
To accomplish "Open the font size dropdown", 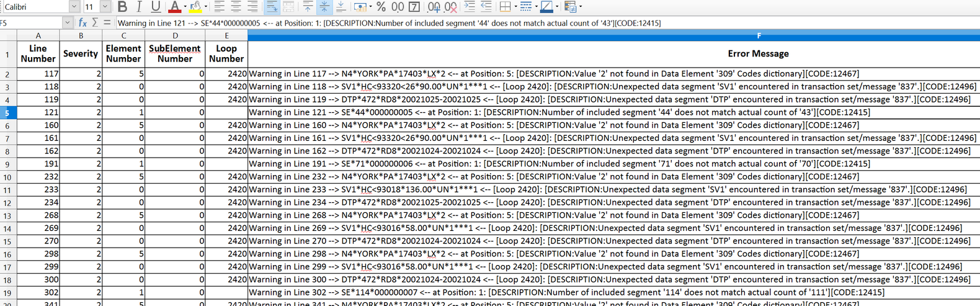I will click(x=105, y=7).
